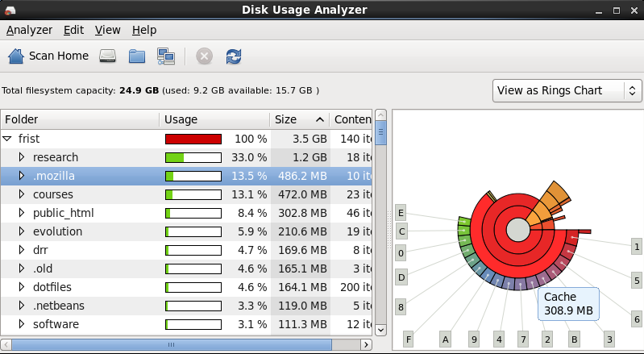Click the Usage column header
The width and height of the screenshot is (644, 354).
213,119
